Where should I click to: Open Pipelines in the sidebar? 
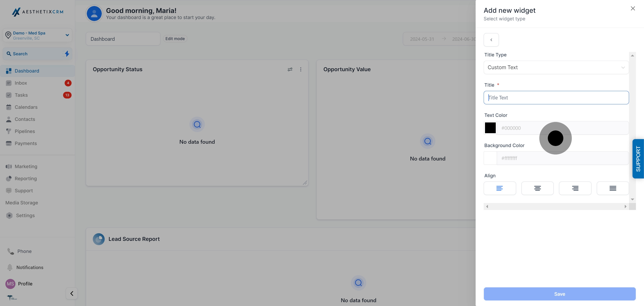point(38,131)
